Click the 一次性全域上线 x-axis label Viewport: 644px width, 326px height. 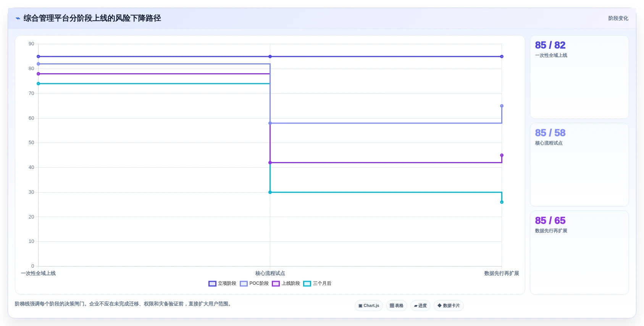coord(38,273)
